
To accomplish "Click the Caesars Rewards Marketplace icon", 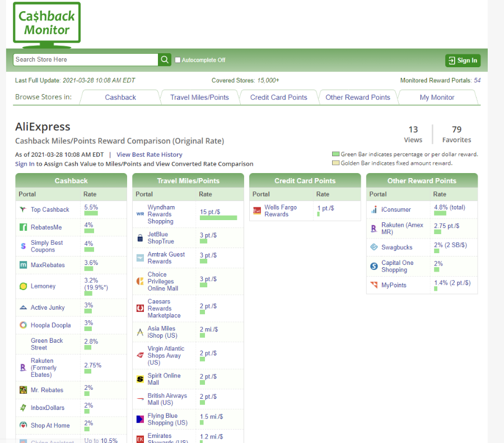I will coord(140,308).
